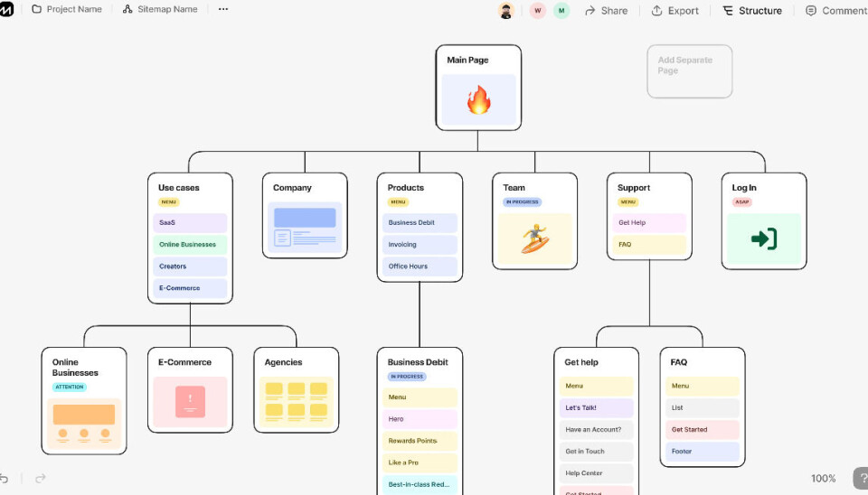Open the Sitemap Name selector

(x=160, y=10)
